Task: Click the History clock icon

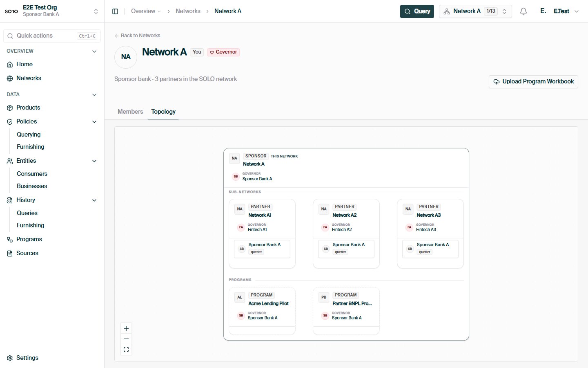Action: coord(10,200)
